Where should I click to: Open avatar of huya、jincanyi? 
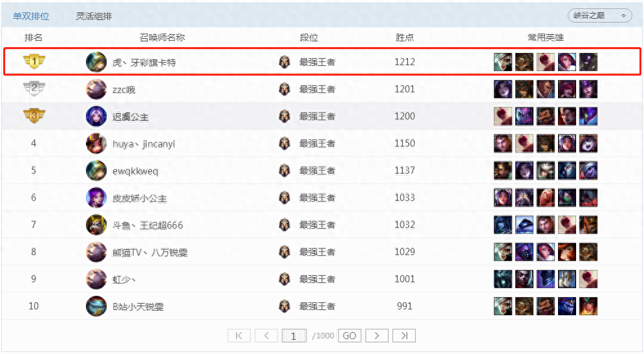[96, 143]
